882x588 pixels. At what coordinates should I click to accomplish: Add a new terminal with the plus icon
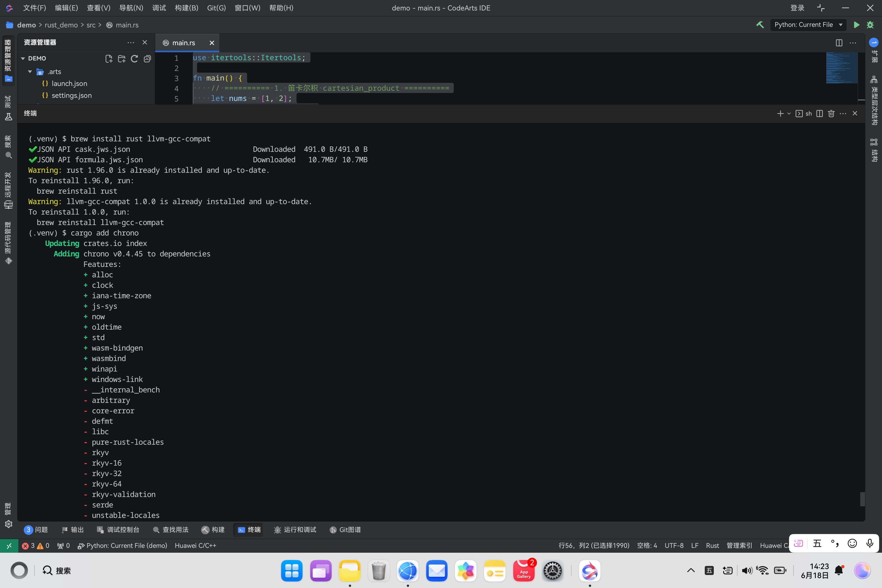pos(781,113)
